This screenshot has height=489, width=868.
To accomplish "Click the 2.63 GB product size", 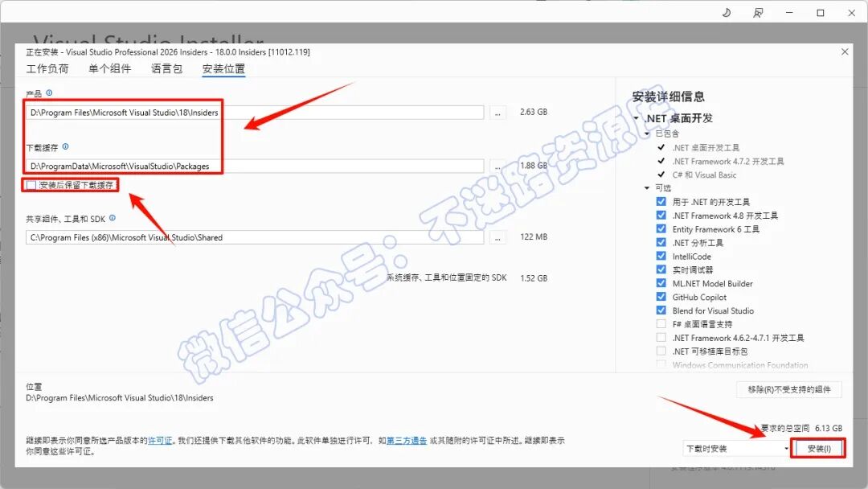I will tap(534, 112).
